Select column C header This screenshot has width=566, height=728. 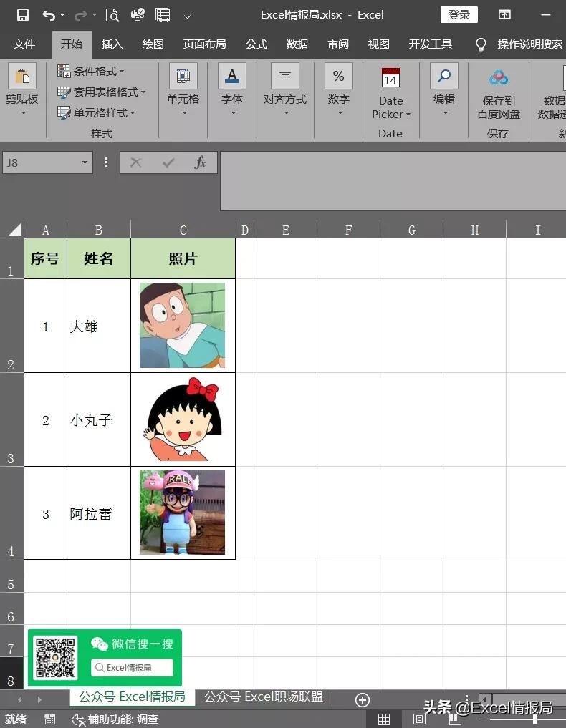[x=183, y=230]
